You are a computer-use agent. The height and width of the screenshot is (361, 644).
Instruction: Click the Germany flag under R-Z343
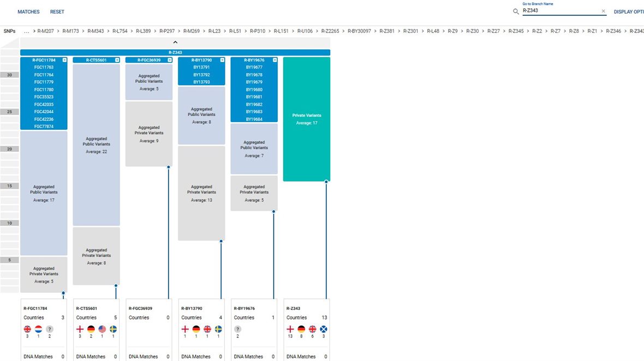click(x=301, y=329)
